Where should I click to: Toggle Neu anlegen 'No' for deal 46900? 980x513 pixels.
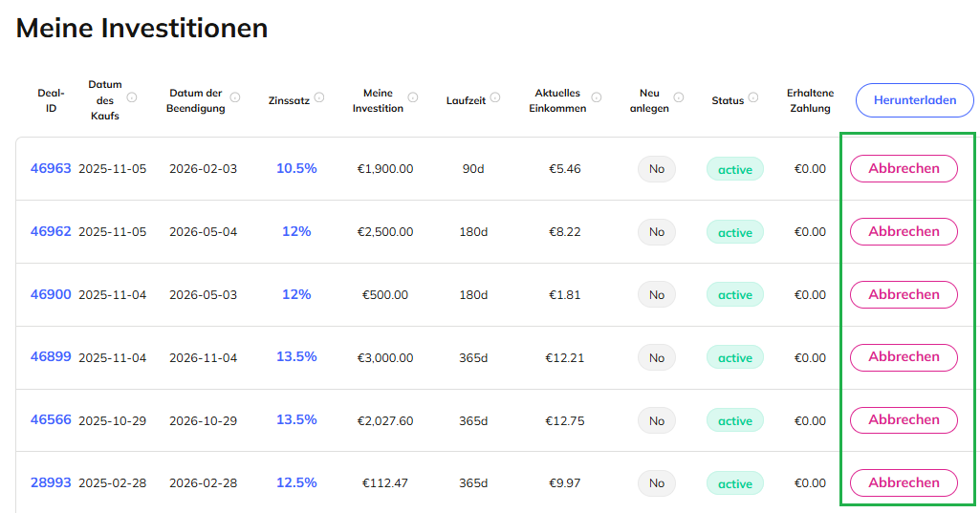pos(657,295)
